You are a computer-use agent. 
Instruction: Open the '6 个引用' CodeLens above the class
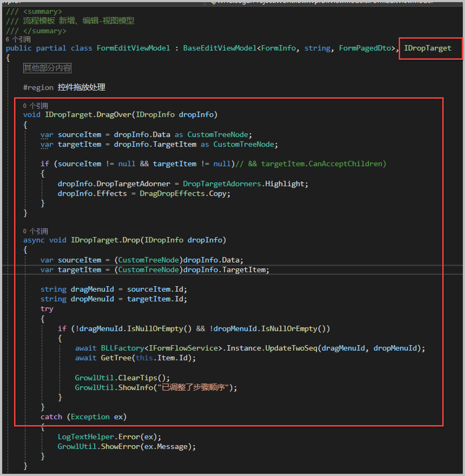(18, 39)
